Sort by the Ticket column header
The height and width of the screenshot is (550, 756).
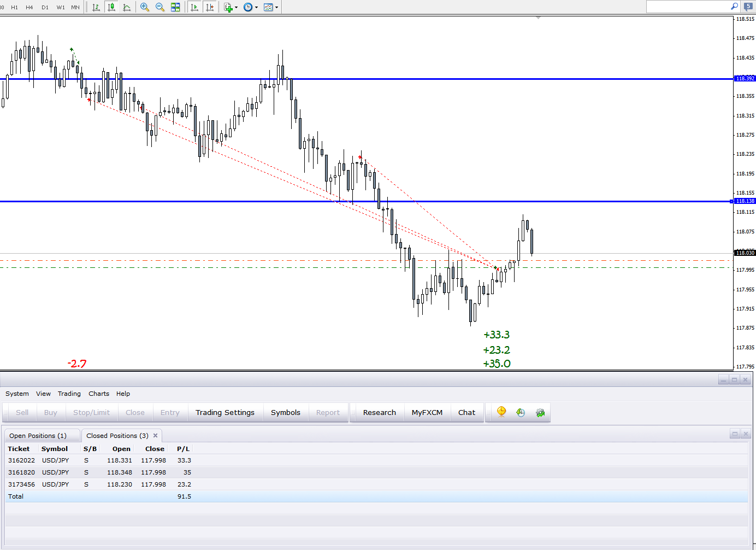pyautogui.click(x=19, y=449)
